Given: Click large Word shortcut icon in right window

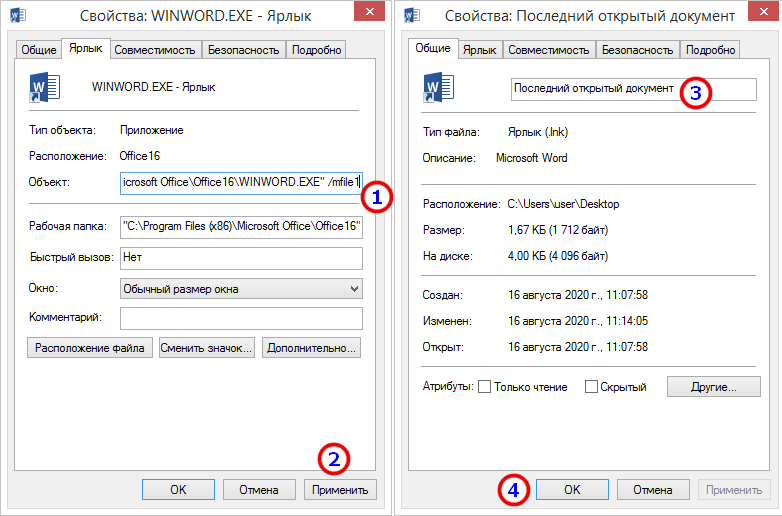Looking at the screenshot, I should pyautogui.click(x=438, y=87).
